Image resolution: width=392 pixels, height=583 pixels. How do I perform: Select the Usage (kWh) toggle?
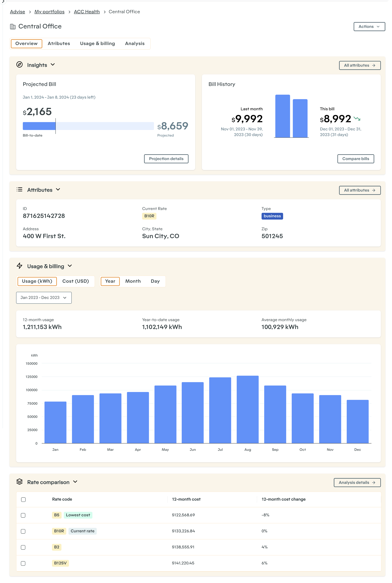pos(37,281)
